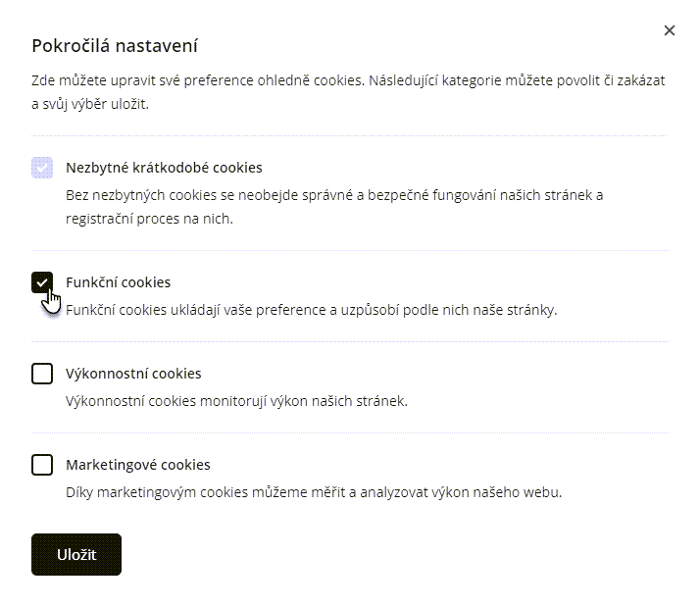Screen dimensions: 700x607
Task: Click the 'Nezbytné krátkodobé cookies' label text
Action: tap(164, 168)
